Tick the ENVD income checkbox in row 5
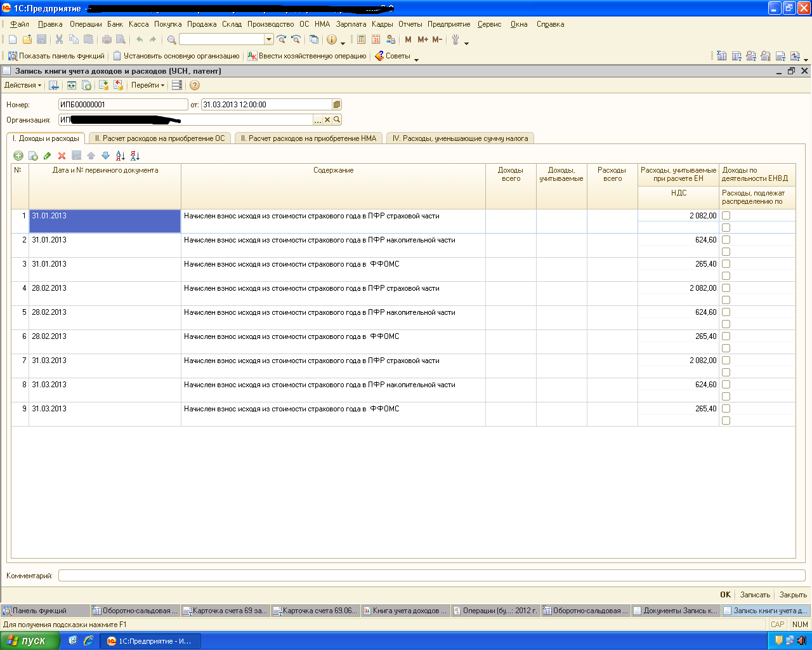 (726, 312)
